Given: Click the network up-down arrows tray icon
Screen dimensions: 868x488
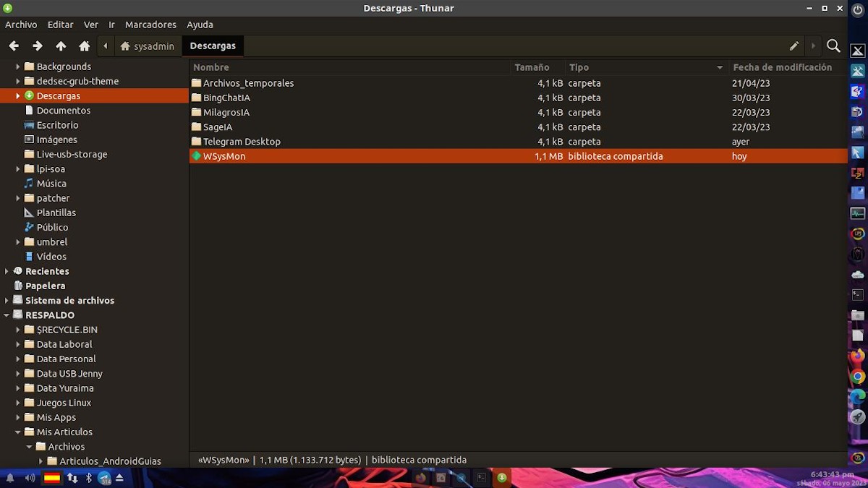Looking at the screenshot, I should click(x=72, y=478).
